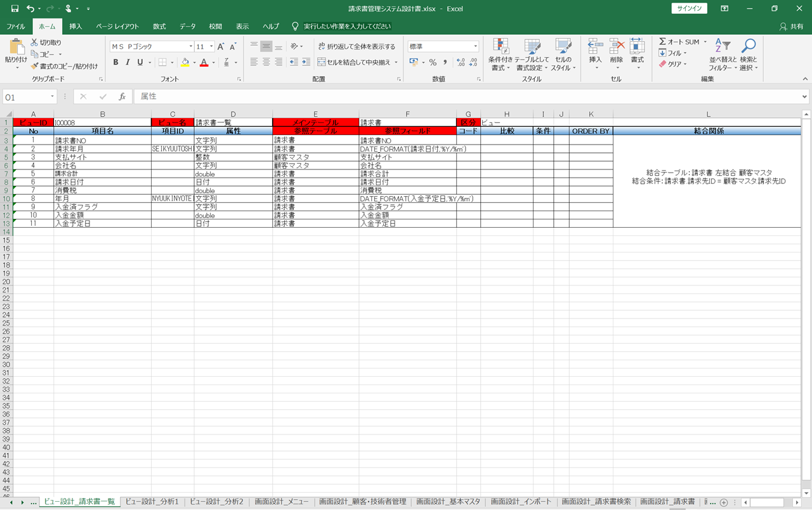The height and width of the screenshot is (510, 812).
Task: Open the File (ファイル) tab
Action: point(16,27)
